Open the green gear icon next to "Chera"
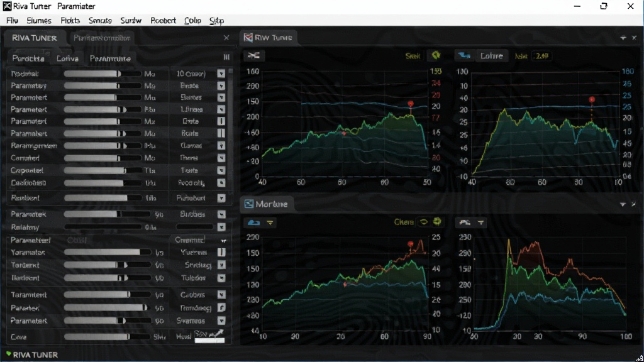Screen dimensions: 644x362 (437, 222)
